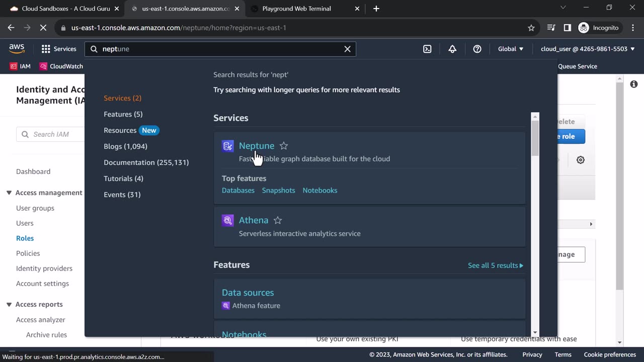Open Policies in IAM sidebar
The width and height of the screenshot is (644, 362).
click(x=28, y=253)
